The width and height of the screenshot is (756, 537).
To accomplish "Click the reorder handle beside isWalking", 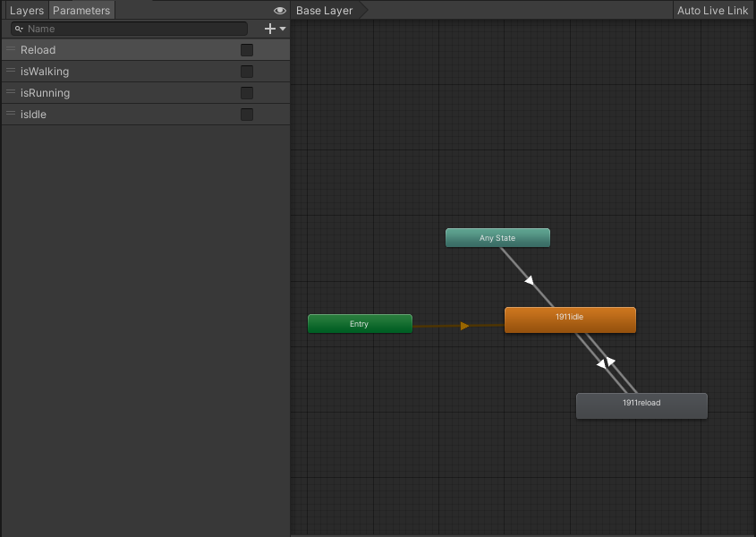I will (x=8, y=72).
